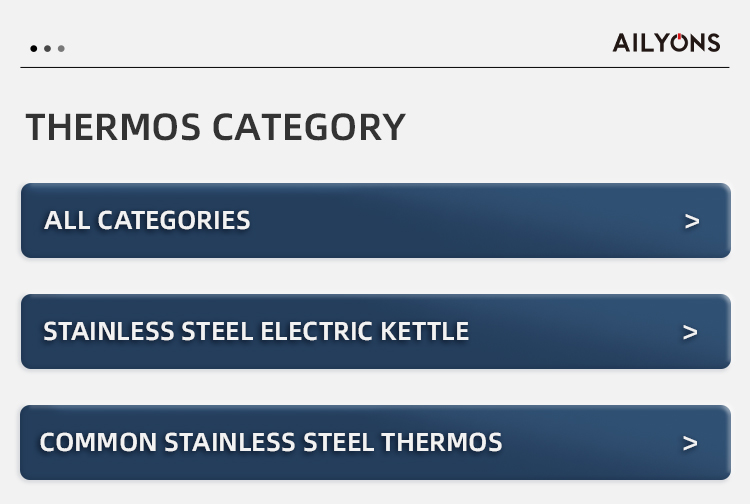
Task: Choose Common Stainless Steel Thermos category
Action: pyautogui.click(x=375, y=443)
